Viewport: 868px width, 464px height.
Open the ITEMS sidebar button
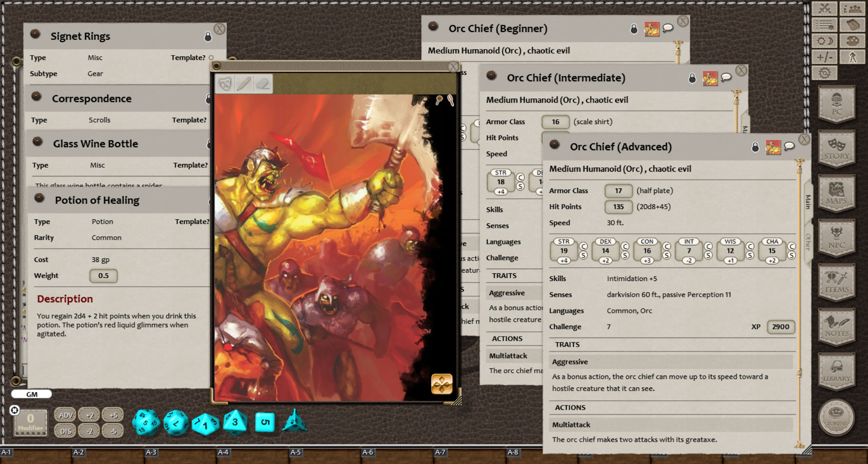click(836, 282)
